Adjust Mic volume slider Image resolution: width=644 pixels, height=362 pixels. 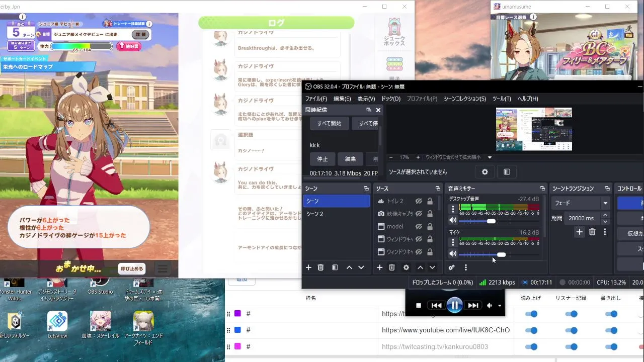pyautogui.click(x=501, y=254)
